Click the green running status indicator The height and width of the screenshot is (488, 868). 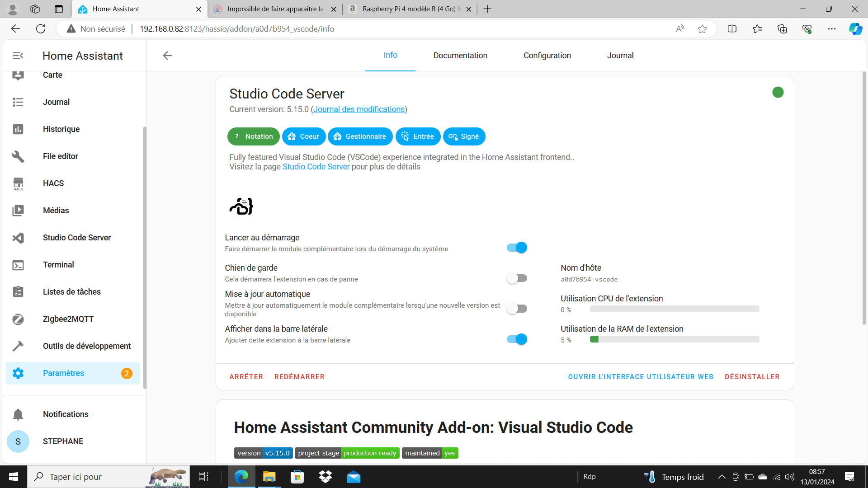click(778, 93)
